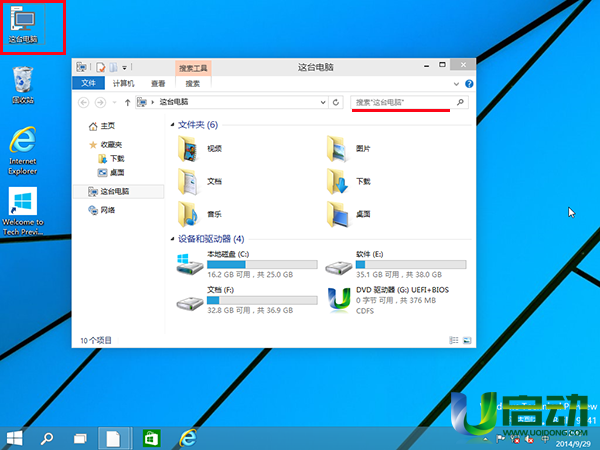
Task: Open 桌面 under favorites in sidebar
Action: (111, 173)
